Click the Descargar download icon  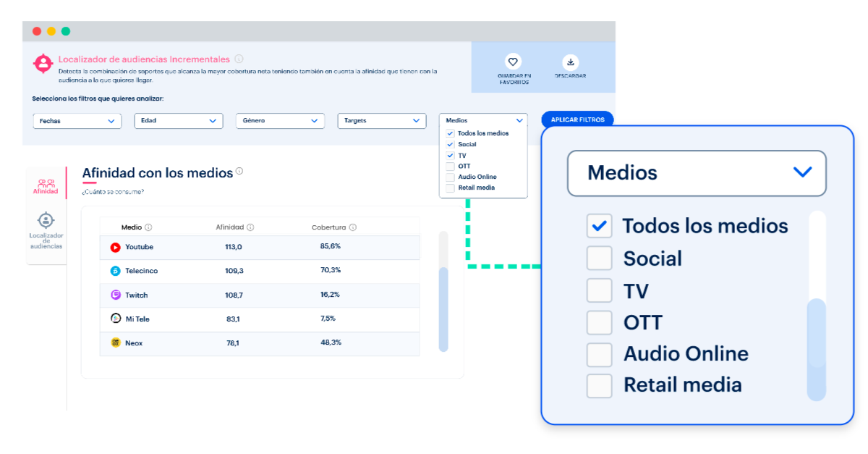[x=571, y=62]
